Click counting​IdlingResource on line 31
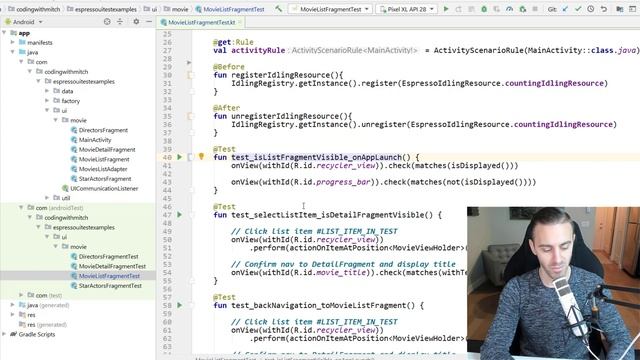This screenshot has width=640, height=360. [x=554, y=83]
